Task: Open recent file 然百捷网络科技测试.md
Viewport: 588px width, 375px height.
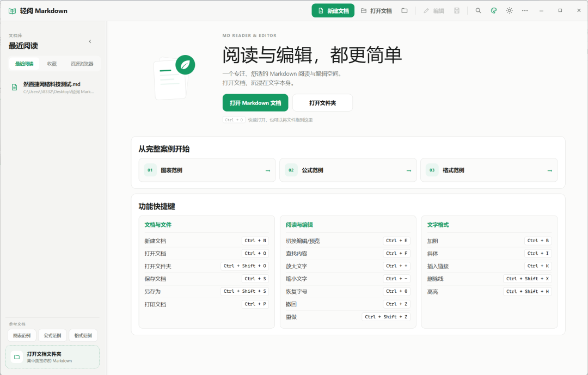Action: (x=53, y=88)
